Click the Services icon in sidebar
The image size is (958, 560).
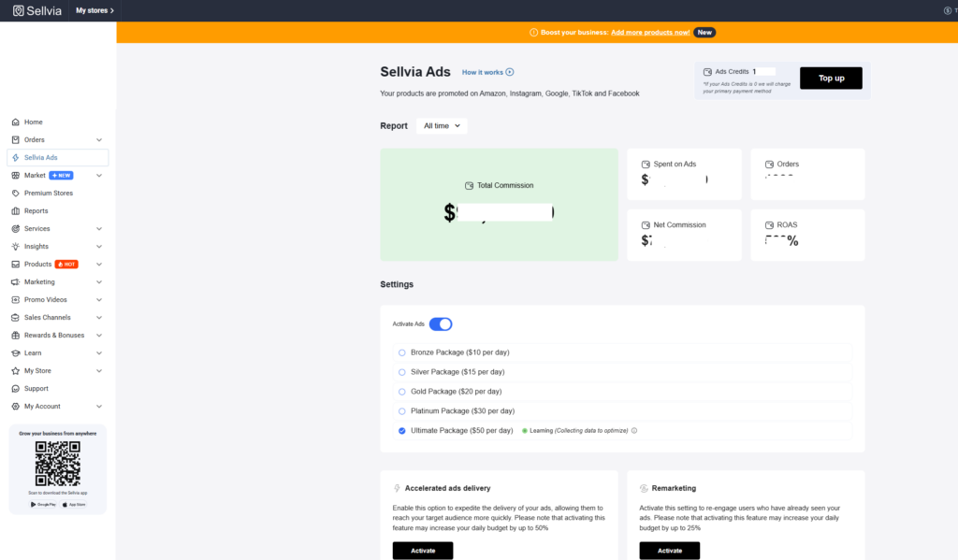tap(15, 228)
